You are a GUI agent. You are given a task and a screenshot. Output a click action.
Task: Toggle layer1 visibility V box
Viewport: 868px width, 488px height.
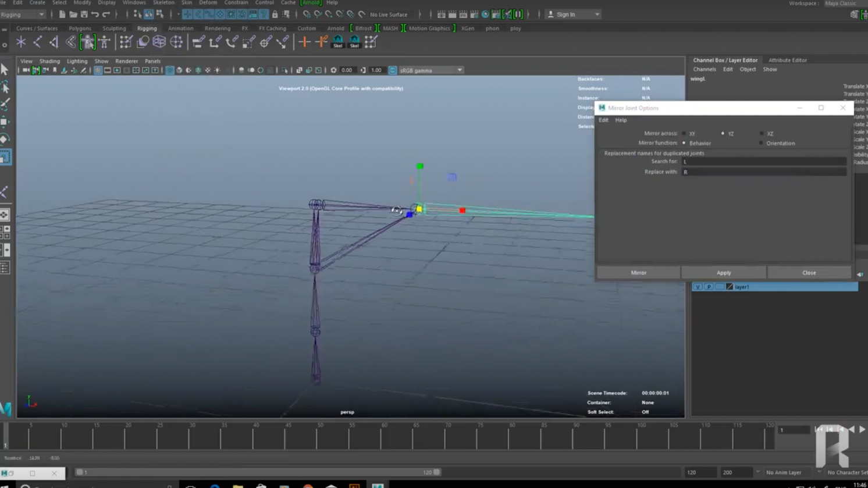tap(698, 287)
